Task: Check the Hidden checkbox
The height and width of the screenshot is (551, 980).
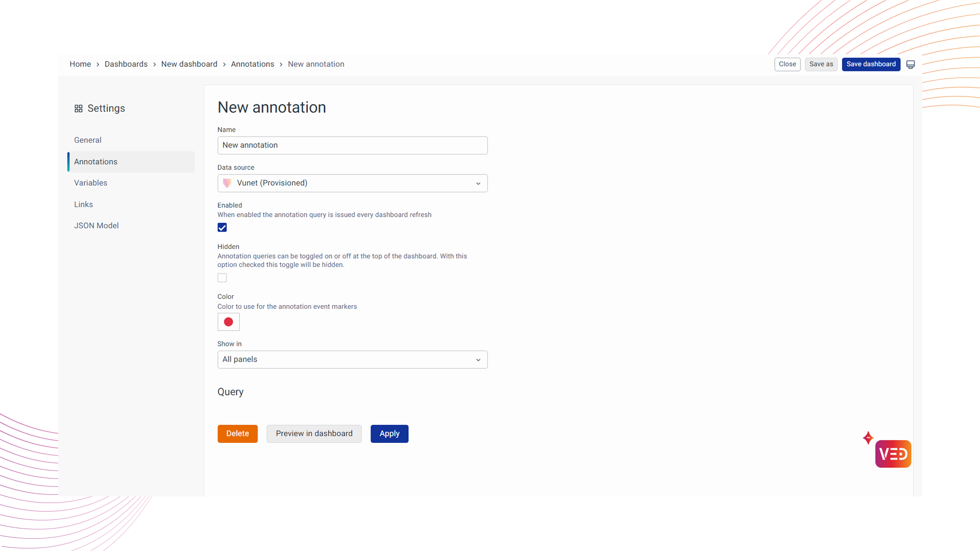Action: click(222, 278)
